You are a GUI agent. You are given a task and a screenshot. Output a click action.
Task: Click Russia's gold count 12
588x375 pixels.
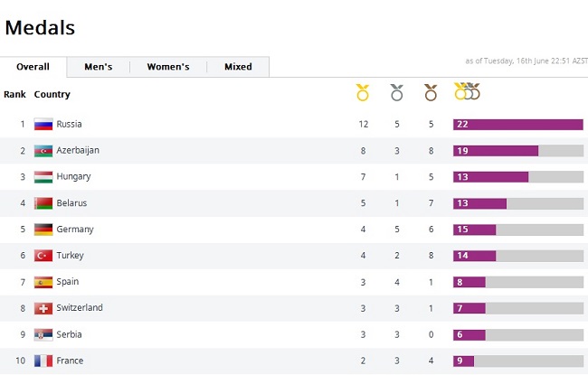(x=363, y=125)
